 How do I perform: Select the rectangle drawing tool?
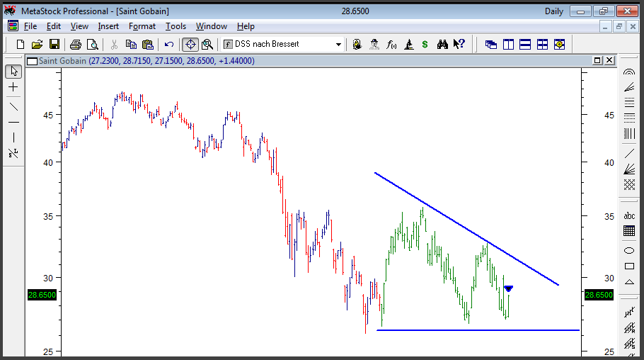pyautogui.click(x=629, y=266)
